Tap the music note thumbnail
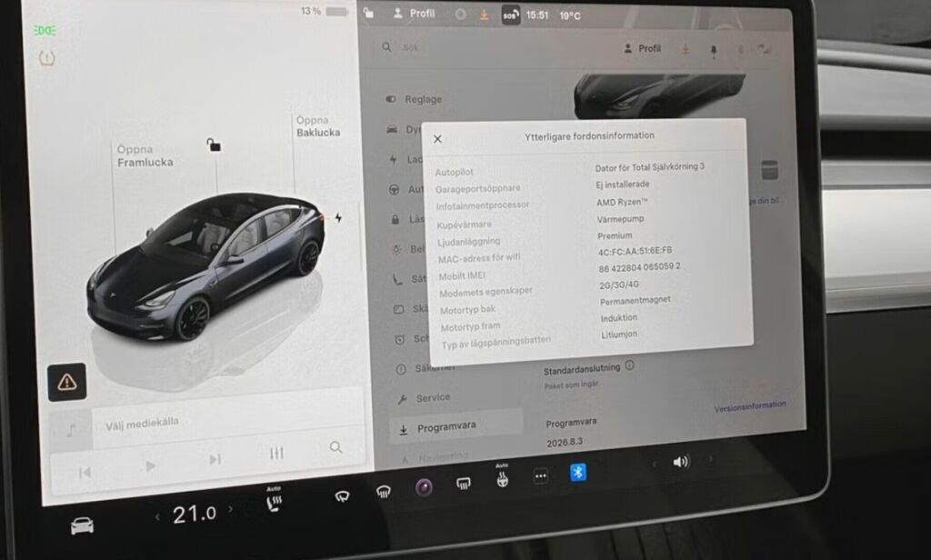The width and height of the screenshot is (931, 560). point(71,429)
